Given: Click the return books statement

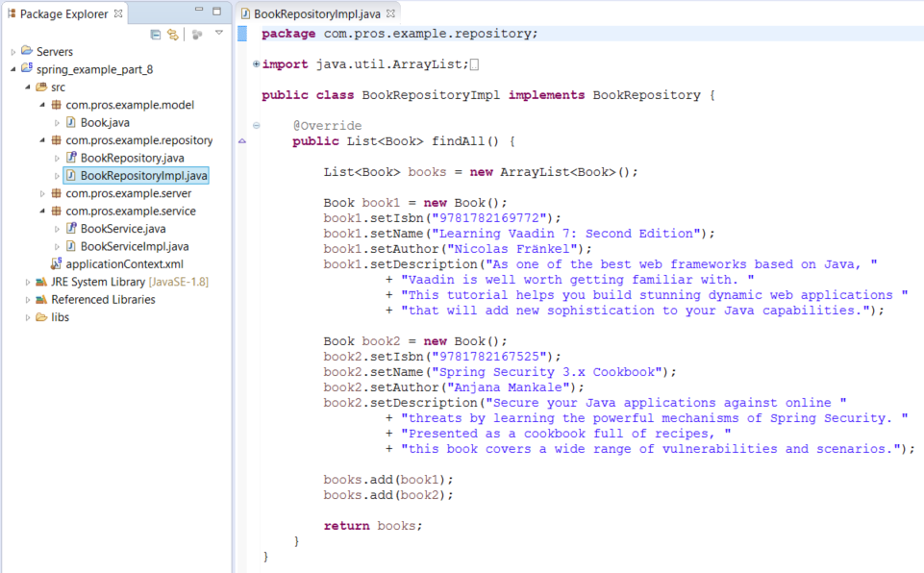Looking at the screenshot, I should click(373, 526).
